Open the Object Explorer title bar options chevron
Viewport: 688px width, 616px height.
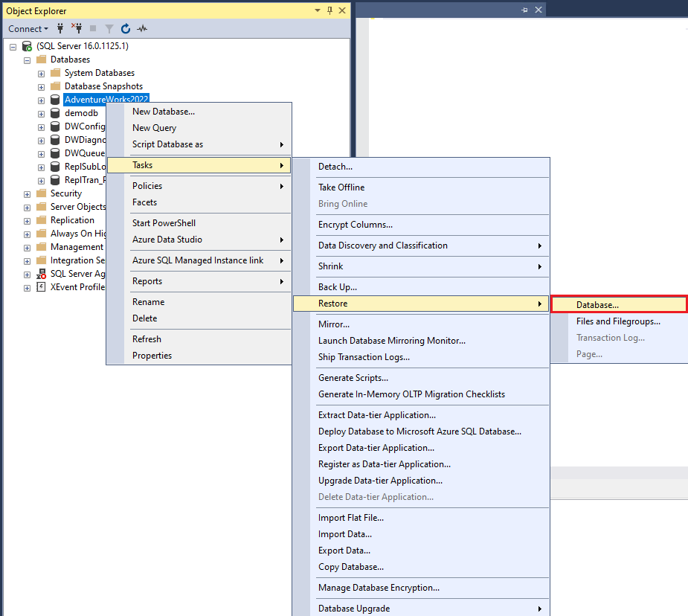[x=317, y=10]
